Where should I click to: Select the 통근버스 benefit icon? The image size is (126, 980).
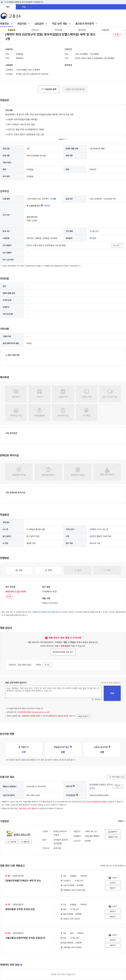pyautogui.click(x=16, y=394)
